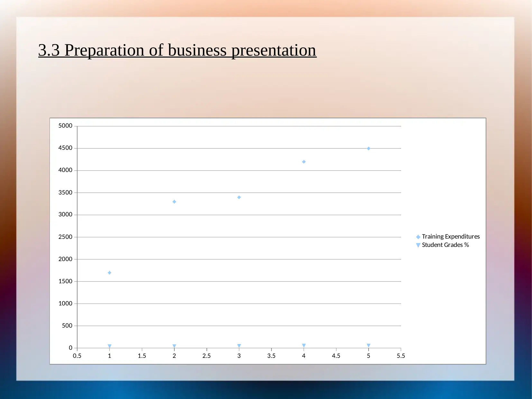Click the y-axis label '4000'
This screenshot has width=532, height=399.
(x=65, y=170)
